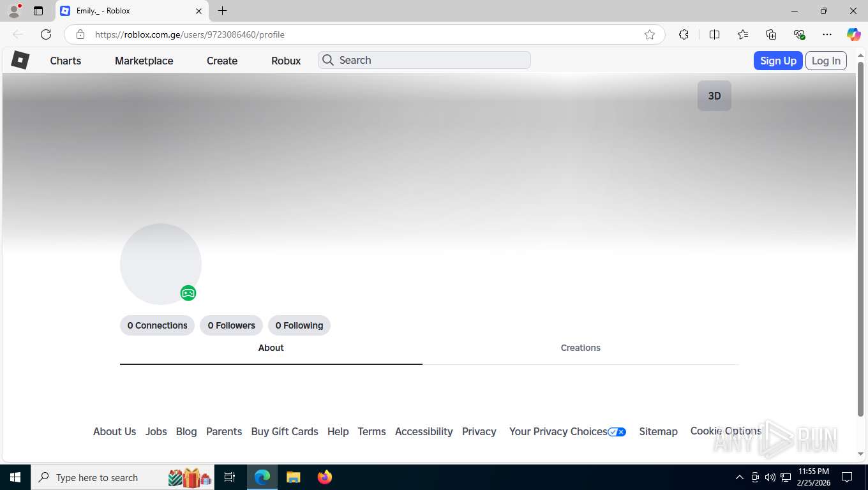Toggle split screen view
This screenshot has height=490, width=868.
tap(715, 34)
